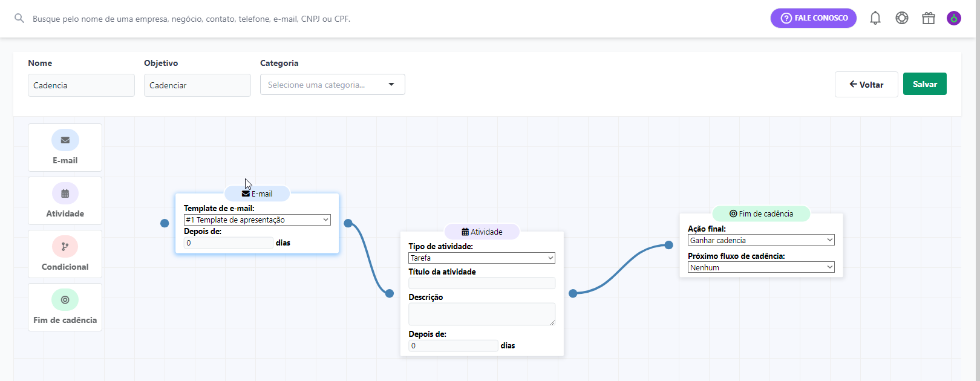Open the notifications bell
Viewport: 980px width, 381px height.
875,18
